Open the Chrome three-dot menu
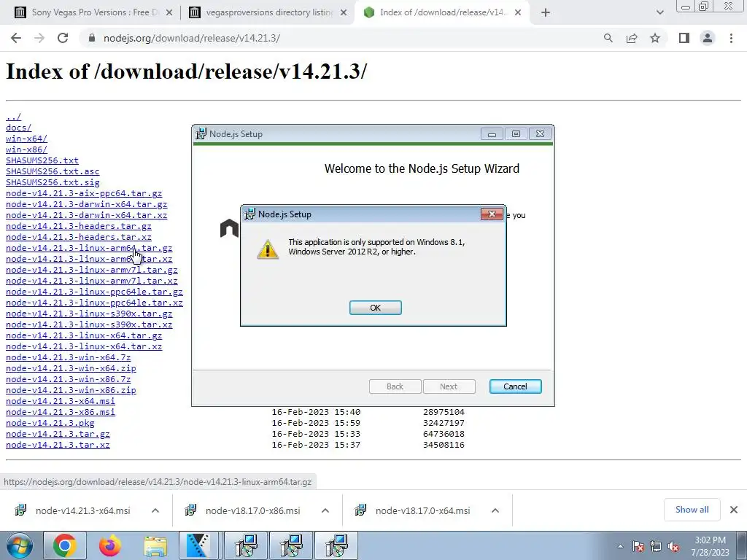This screenshot has width=747, height=560. [x=731, y=38]
